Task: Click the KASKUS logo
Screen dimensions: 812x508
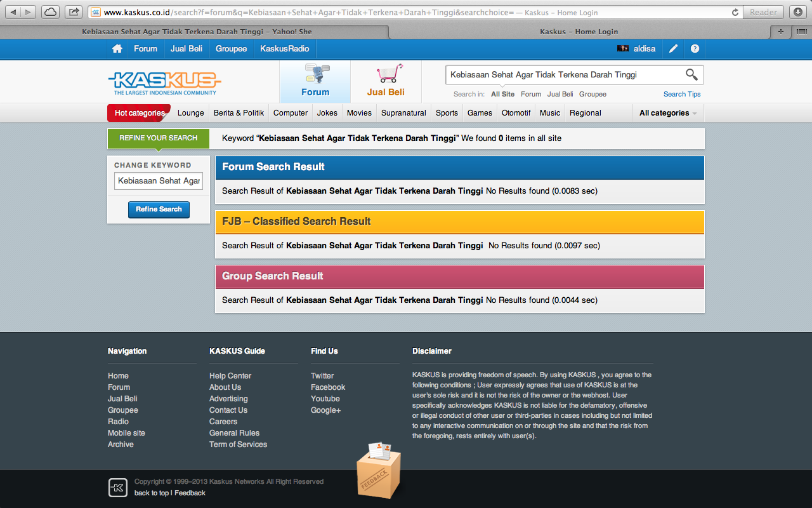Action: pyautogui.click(x=164, y=83)
